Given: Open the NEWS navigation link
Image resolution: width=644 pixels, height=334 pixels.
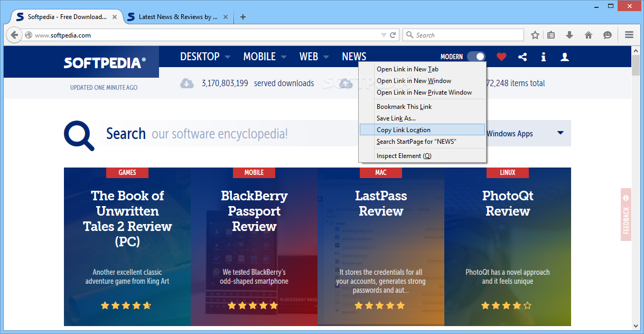Looking at the screenshot, I should pos(354,57).
